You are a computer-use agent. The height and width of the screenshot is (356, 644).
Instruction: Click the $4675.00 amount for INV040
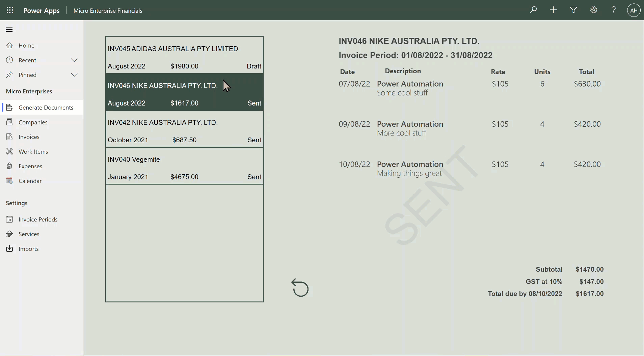(184, 177)
